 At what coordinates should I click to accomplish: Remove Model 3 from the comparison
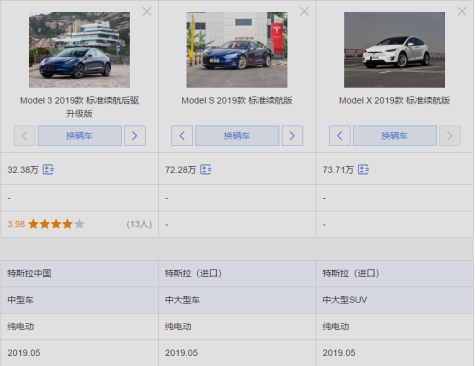[147, 12]
